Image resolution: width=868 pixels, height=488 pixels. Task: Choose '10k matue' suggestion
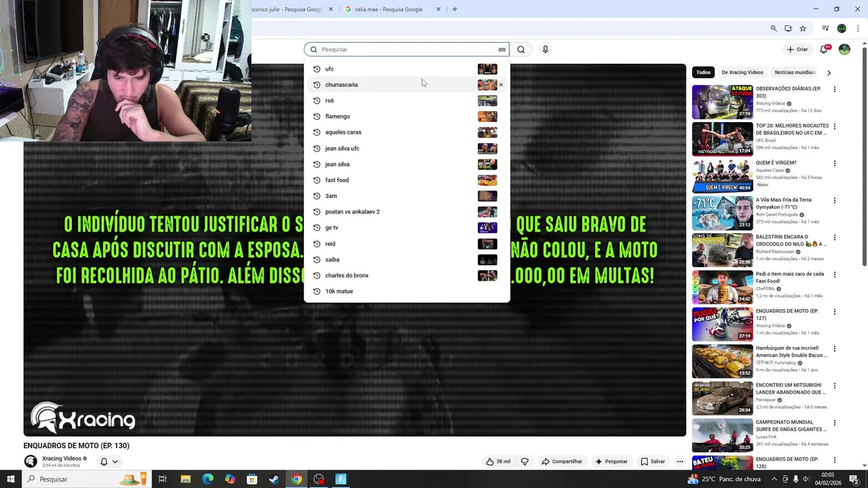point(407,291)
